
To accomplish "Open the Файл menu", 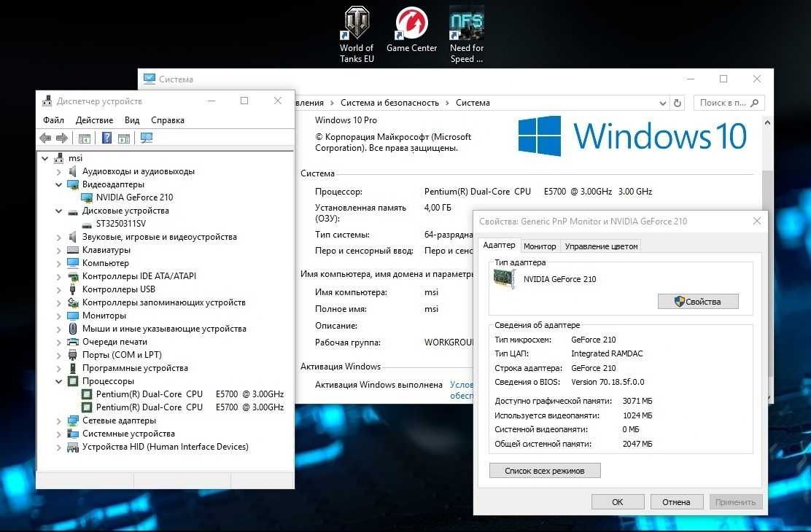I will coord(53,120).
